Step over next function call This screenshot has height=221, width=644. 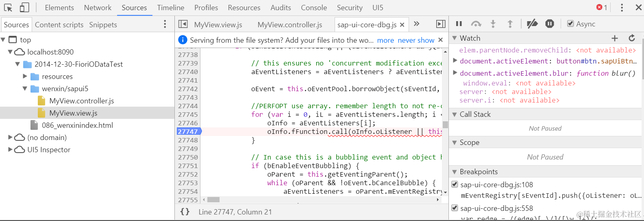476,24
